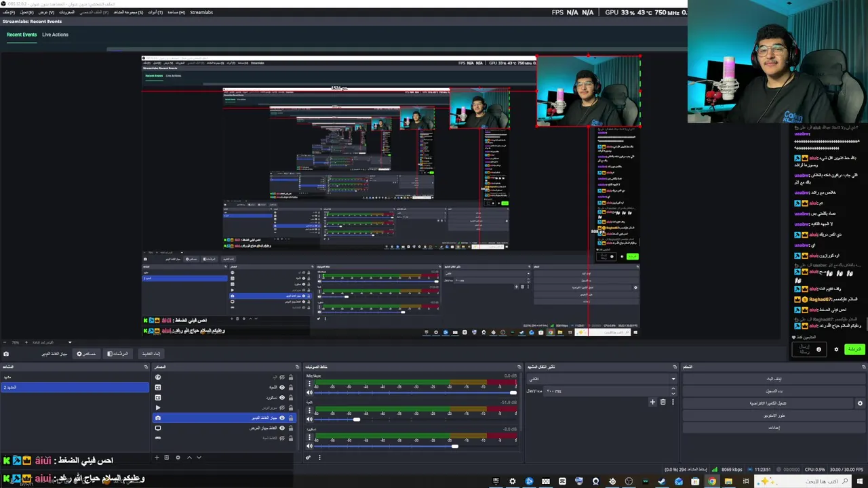Open emoji picker in chat message box

click(x=818, y=349)
